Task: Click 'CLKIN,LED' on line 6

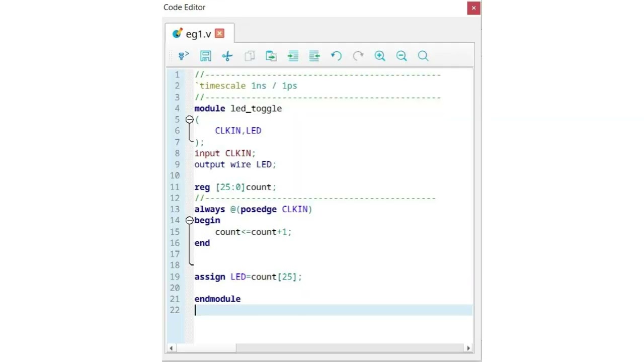Action: pyautogui.click(x=238, y=131)
